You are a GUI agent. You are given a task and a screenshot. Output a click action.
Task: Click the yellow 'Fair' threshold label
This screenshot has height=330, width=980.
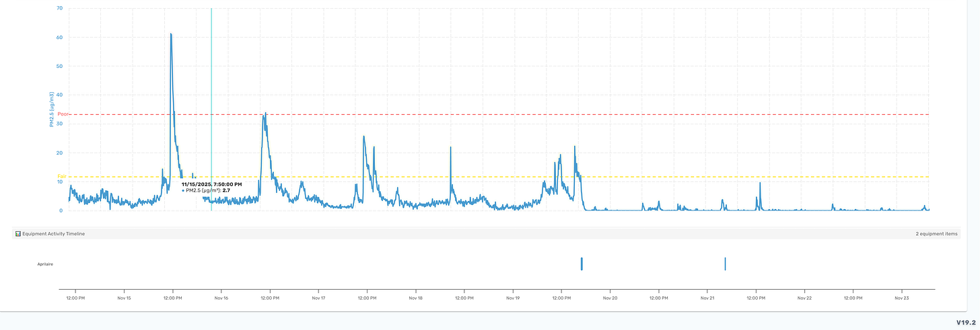coord(62,177)
